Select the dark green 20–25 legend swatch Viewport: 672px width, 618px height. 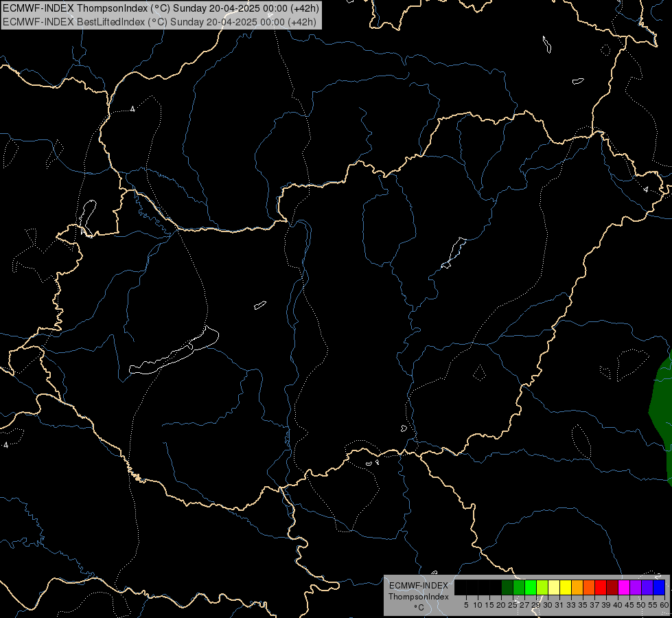[x=507, y=588]
